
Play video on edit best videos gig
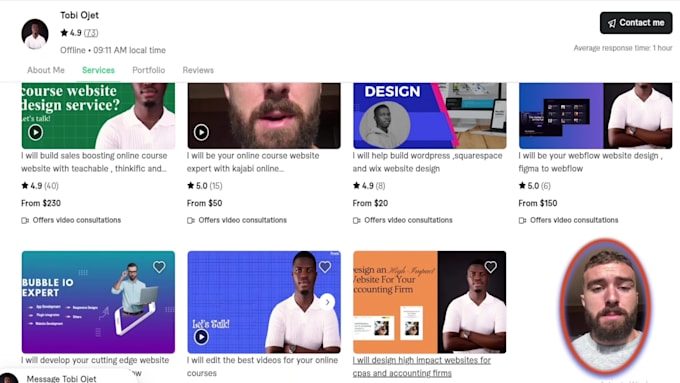click(x=201, y=337)
